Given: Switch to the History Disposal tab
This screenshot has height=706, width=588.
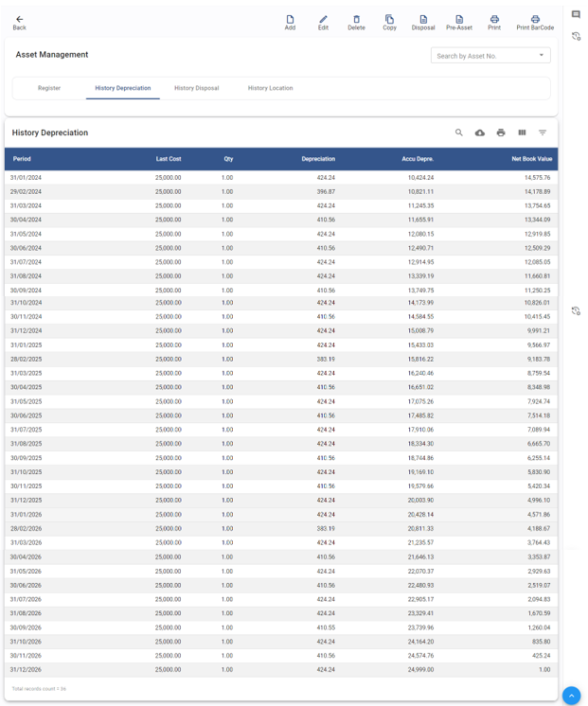Looking at the screenshot, I should click(196, 88).
